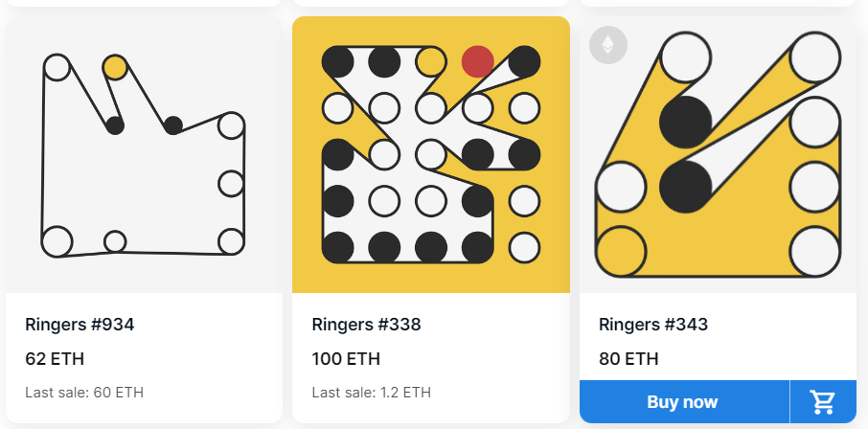Click the Buy now button

(684, 402)
